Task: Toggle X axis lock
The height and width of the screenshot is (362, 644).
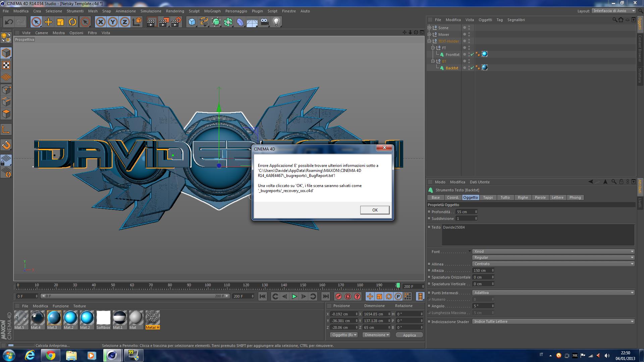Action: pyautogui.click(x=100, y=22)
